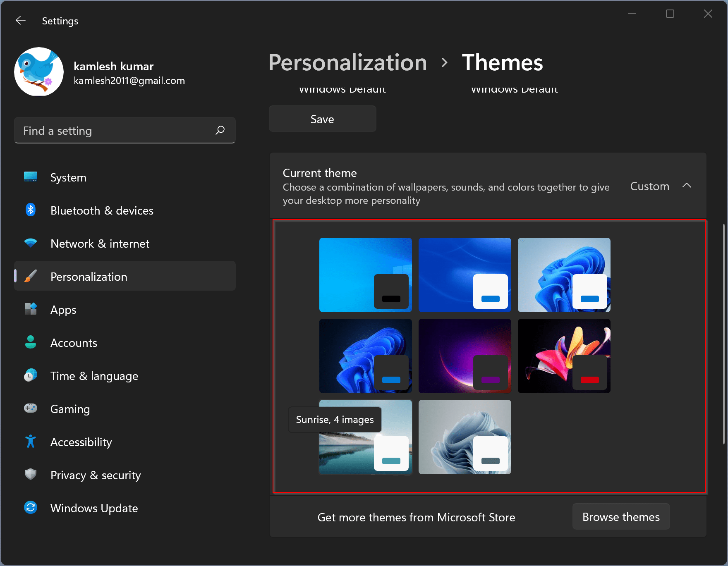This screenshot has width=728, height=566.
Task: Click the Windows Update sync icon
Action: point(31,508)
